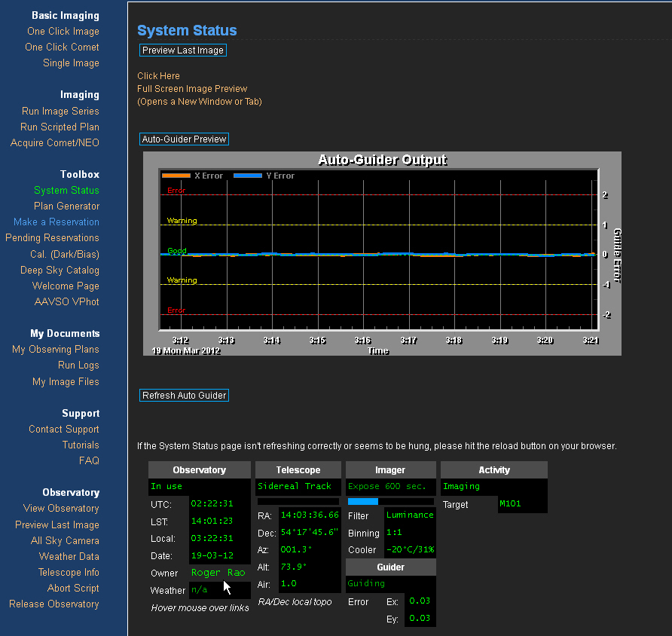Click the Local time value 03:22:31

coord(212,538)
